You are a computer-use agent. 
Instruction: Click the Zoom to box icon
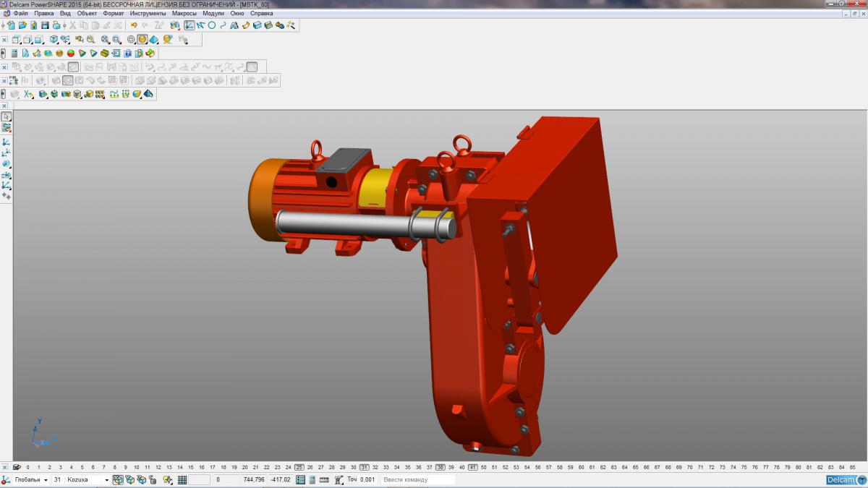pyautogui.click(x=116, y=40)
